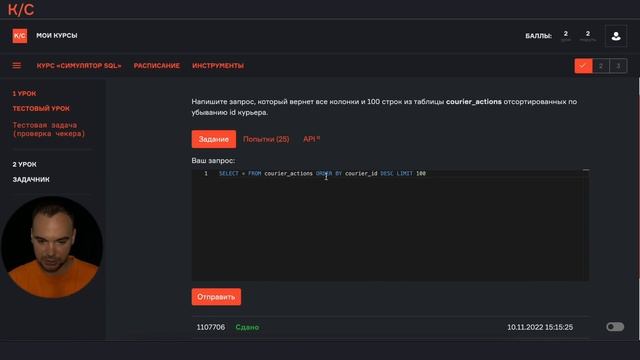640x360 pixels.
Task: Click the page vertical scrollbar
Action: [638, 208]
